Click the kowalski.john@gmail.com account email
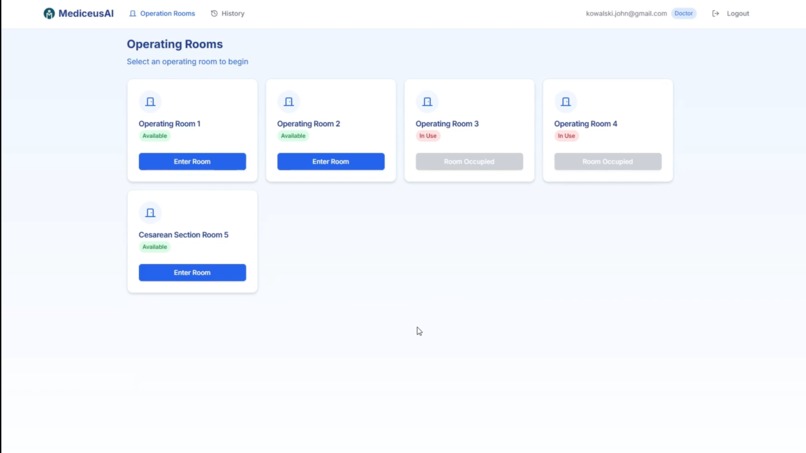 626,13
